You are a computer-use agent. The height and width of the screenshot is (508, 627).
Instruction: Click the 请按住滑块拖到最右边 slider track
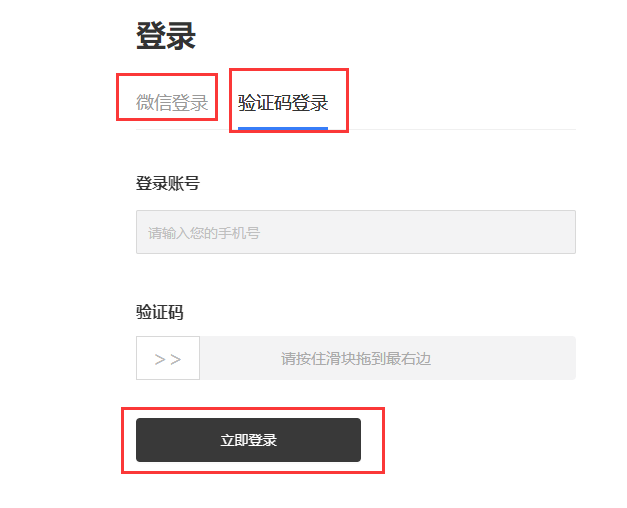coord(387,358)
